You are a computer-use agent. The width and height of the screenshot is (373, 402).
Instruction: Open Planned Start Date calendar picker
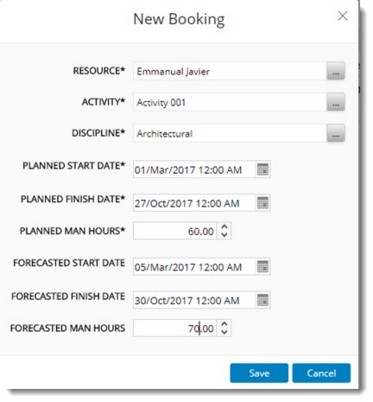point(263,169)
